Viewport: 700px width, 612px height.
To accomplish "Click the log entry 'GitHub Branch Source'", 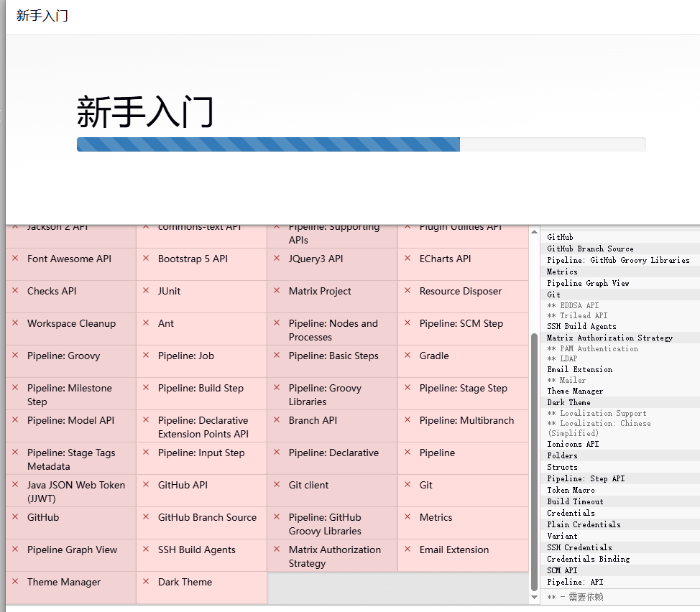I will 590,249.
